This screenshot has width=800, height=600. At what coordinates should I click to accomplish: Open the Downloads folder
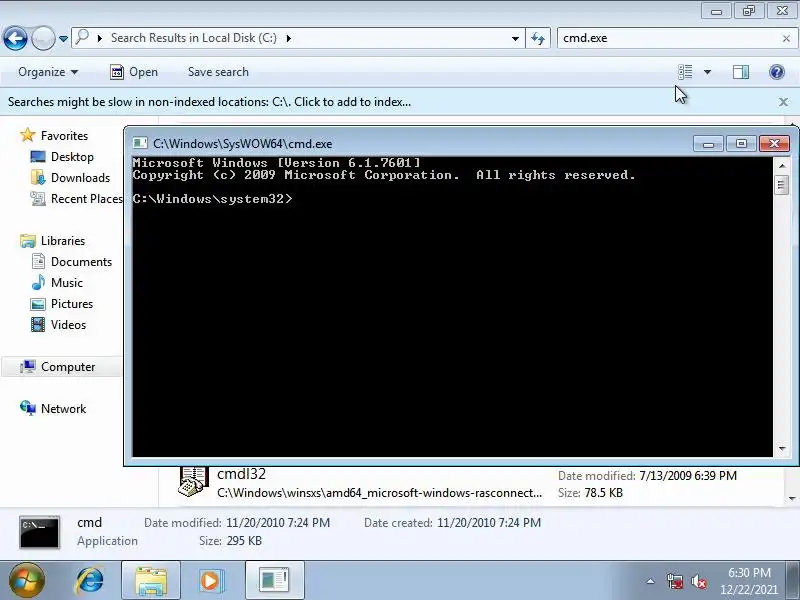coord(80,178)
